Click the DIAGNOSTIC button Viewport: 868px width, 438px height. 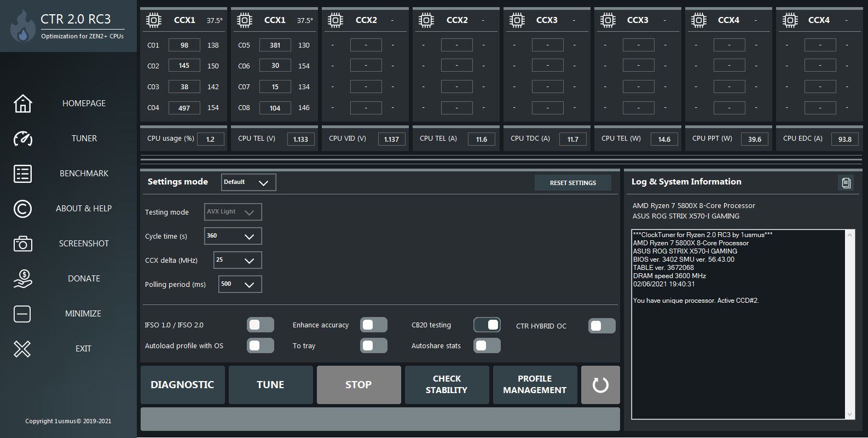183,385
